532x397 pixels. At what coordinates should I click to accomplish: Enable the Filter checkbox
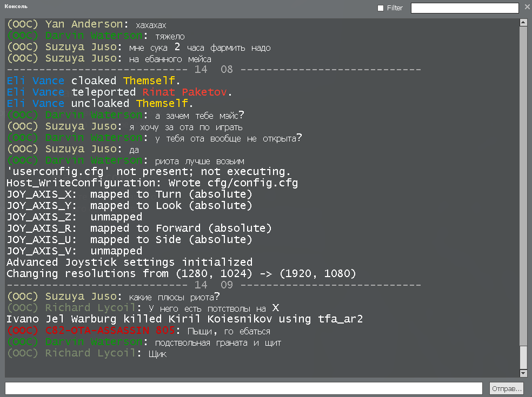coord(381,8)
